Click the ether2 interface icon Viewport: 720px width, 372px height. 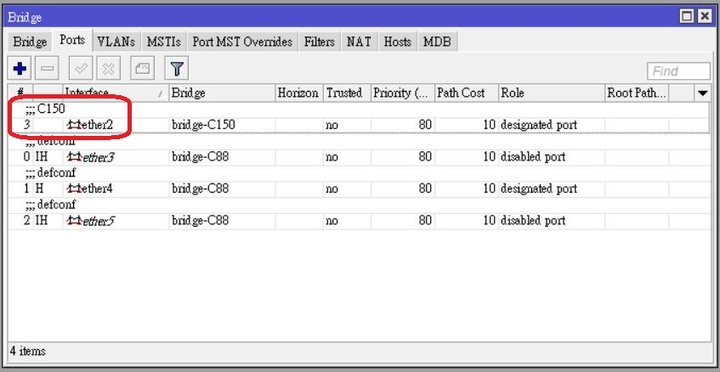click(x=74, y=124)
